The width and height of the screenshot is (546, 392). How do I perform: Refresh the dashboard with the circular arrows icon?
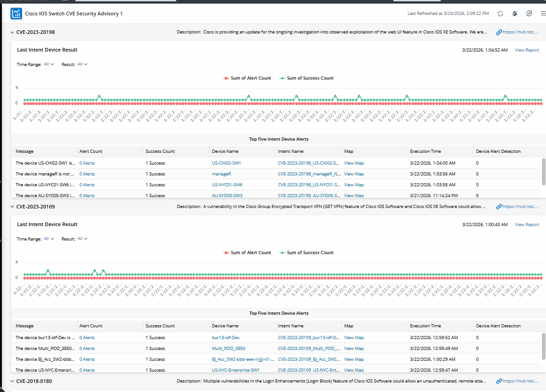[x=500, y=14]
